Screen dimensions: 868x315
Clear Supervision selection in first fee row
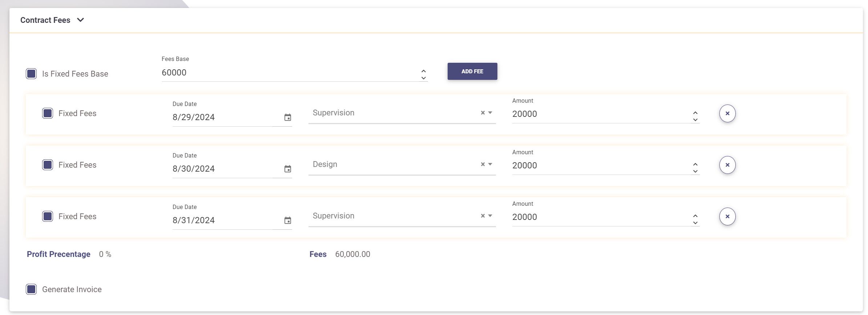coord(483,113)
